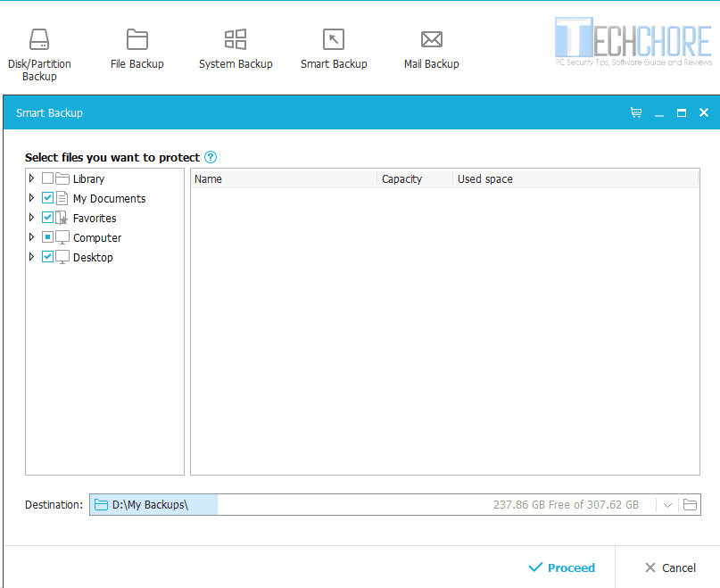Open help question mark icon
720x588 pixels.
[x=211, y=157]
